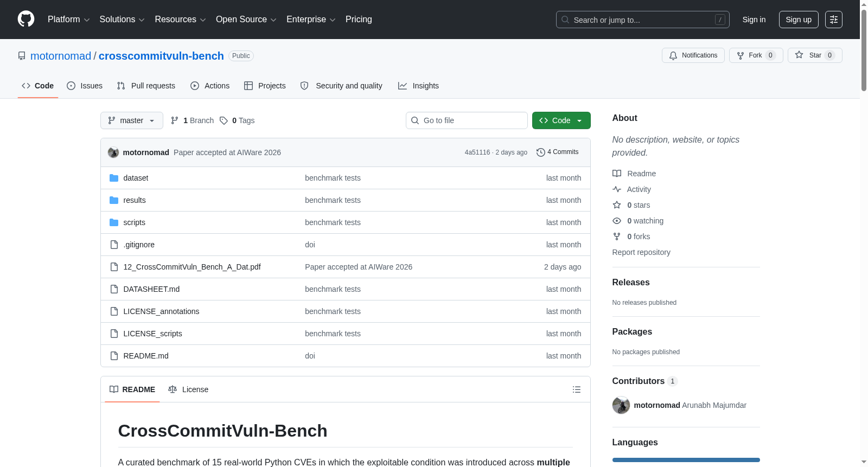This screenshot has width=868, height=467.
Task: Select the README tab in file panel
Action: pyautogui.click(x=132, y=389)
